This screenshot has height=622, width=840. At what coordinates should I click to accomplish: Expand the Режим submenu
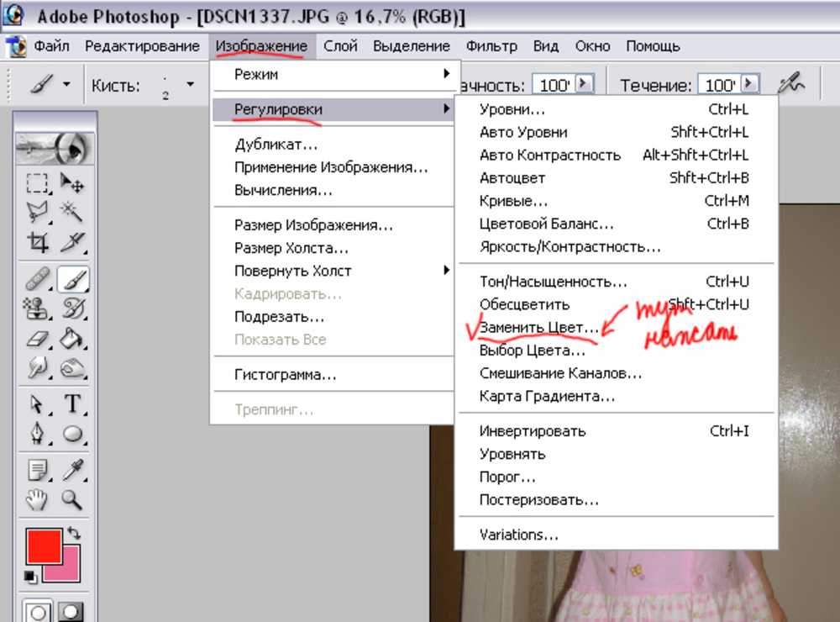click(332, 74)
